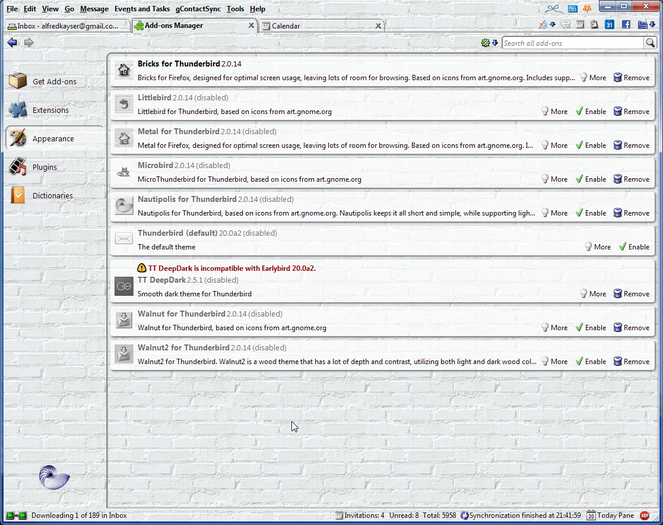
Task: Enable the Littlebird theme
Action: [591, 111]
